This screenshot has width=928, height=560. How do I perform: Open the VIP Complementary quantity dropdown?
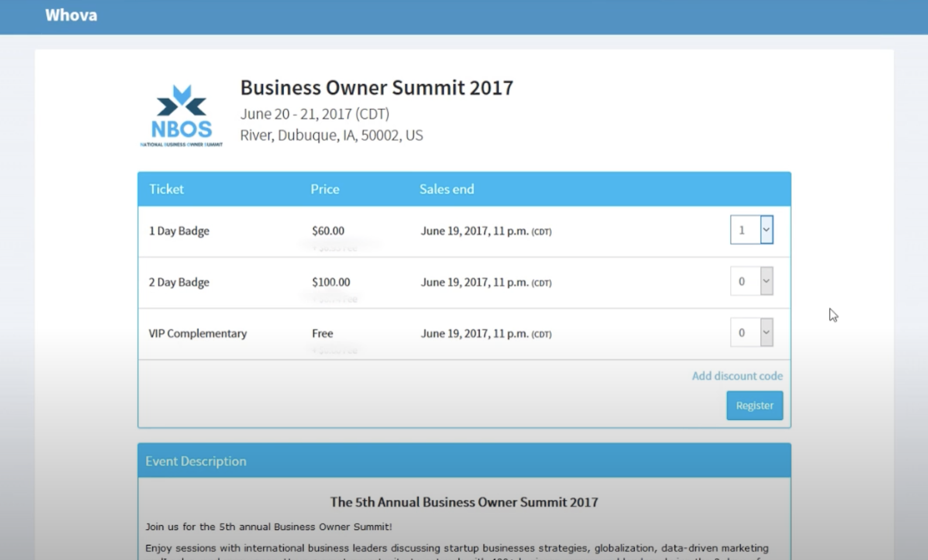pyautogui.click(x=752, y=333)
